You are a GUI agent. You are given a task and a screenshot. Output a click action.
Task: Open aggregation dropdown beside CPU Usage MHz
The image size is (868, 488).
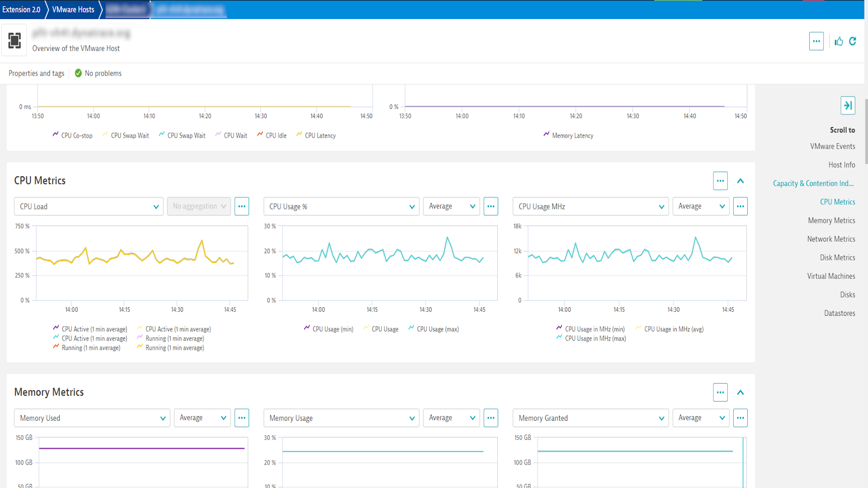(x=701, y=206)
